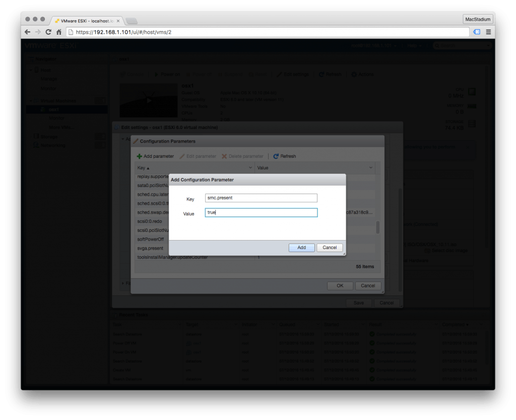The width and height of the screenshot is (516, 420).
Task: Use the parameter list scrollbar thumb
Action: tap(378, 227)
